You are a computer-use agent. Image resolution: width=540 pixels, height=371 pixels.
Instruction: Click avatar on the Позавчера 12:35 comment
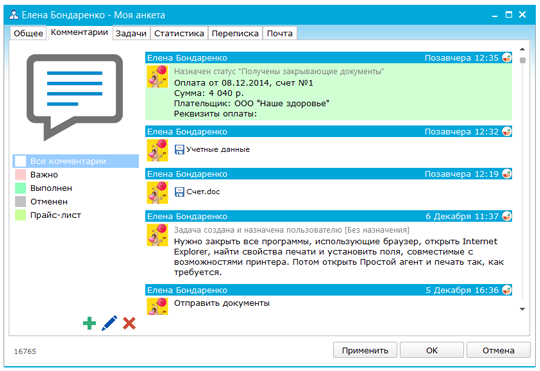[157, 76]
